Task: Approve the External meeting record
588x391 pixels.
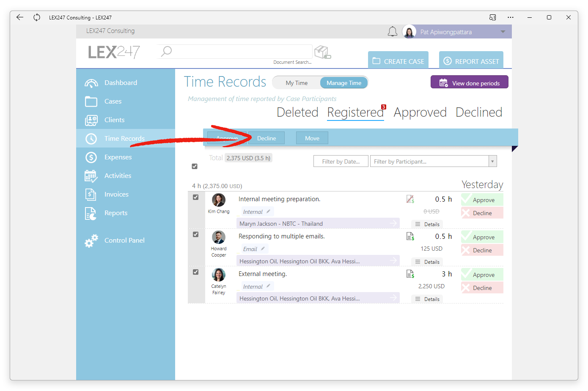Action: (x=482, y=275)
